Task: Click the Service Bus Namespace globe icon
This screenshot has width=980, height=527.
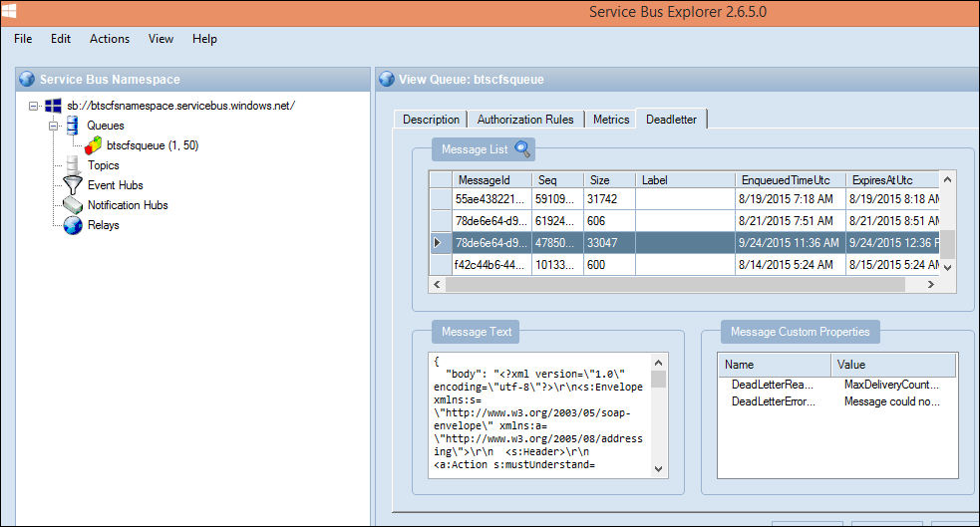Action: 27,80
